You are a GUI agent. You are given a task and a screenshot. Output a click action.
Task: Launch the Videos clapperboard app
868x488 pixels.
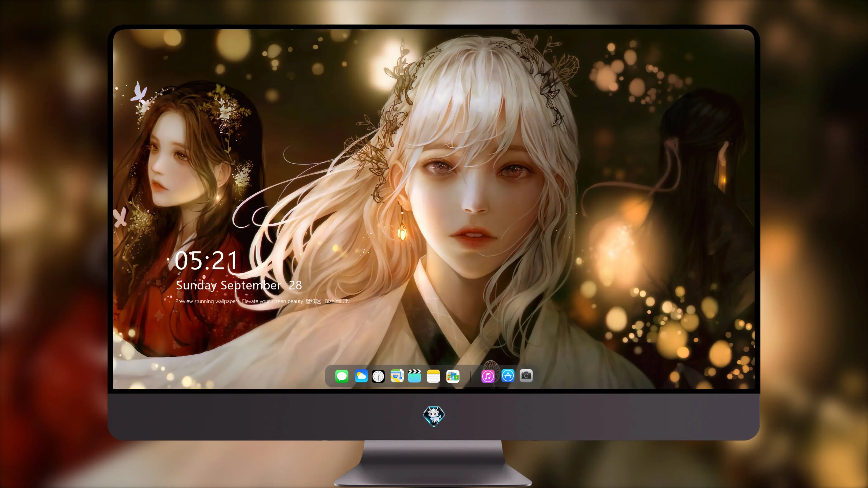(x=415, y=376)
